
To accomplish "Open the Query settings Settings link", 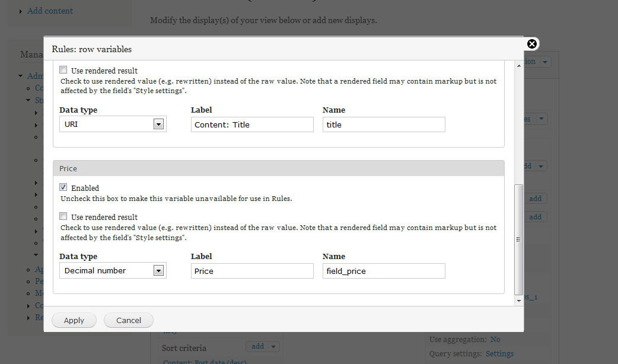I will click(499, 354).
